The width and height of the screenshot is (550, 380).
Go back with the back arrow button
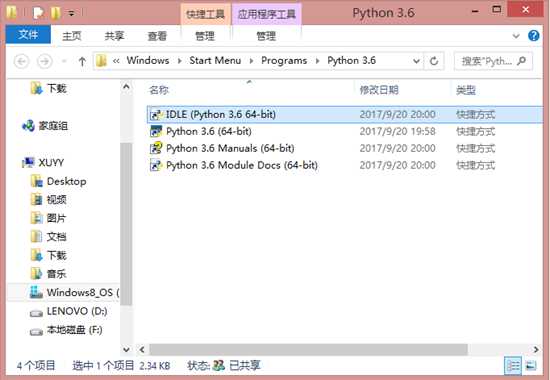pyautogui.click(x=21, y=61)
